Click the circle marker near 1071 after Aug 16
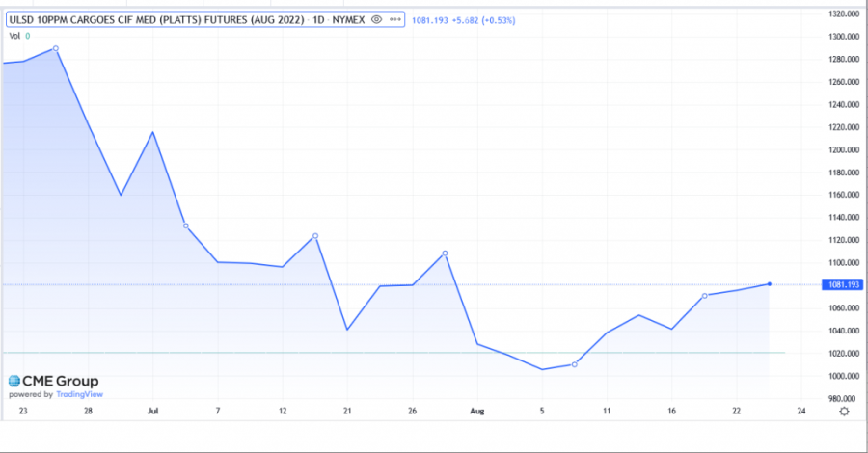 [705, 296]
